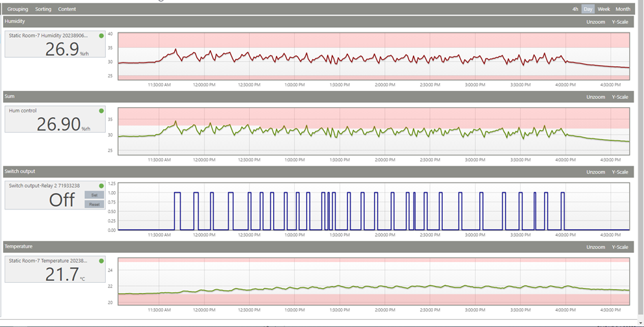This screenshot has width=644, height=327.
Task: Click the 26.90 %rh Hum control value
Action: pyautogui.click(x=64, y=124)
